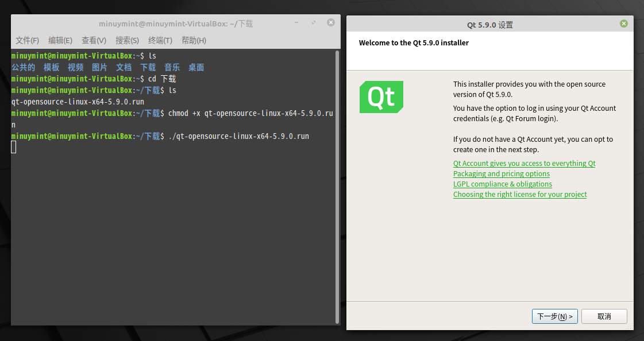Open the 编辑(E) menu
The image size is (644, 341).
pos(60,40)
